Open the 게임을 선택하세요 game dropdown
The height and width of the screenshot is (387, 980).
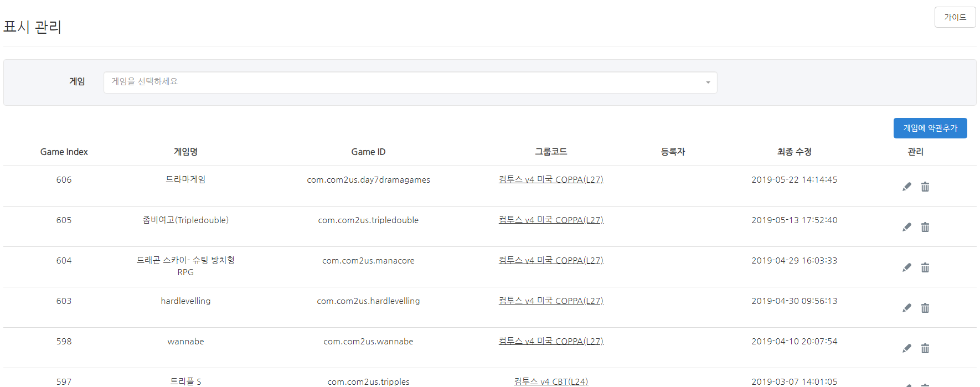(410, 82)
